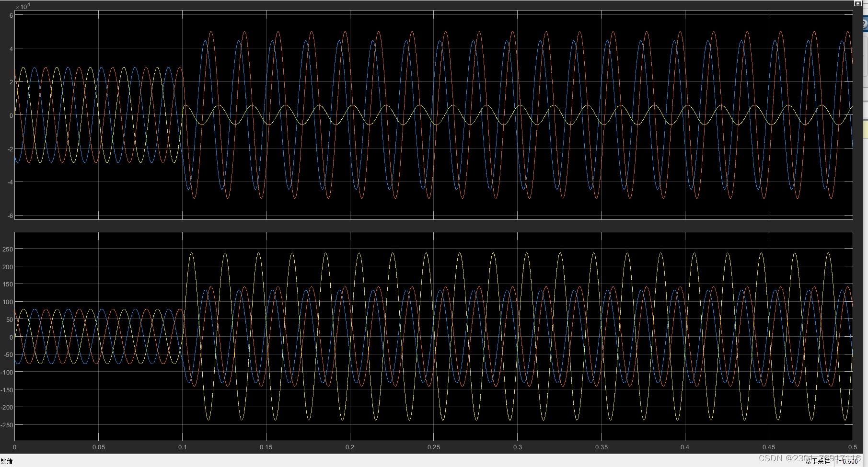Click the '0.45' time-axis tick label
The width and height of the screenshot is (868, 467).
coord(769,447)
